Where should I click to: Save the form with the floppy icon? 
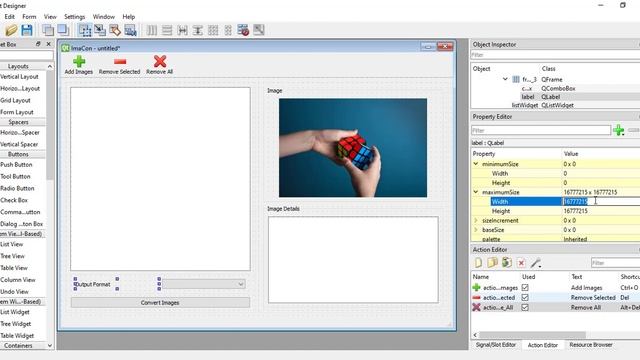pyautogui.click(x=27, y=30)
